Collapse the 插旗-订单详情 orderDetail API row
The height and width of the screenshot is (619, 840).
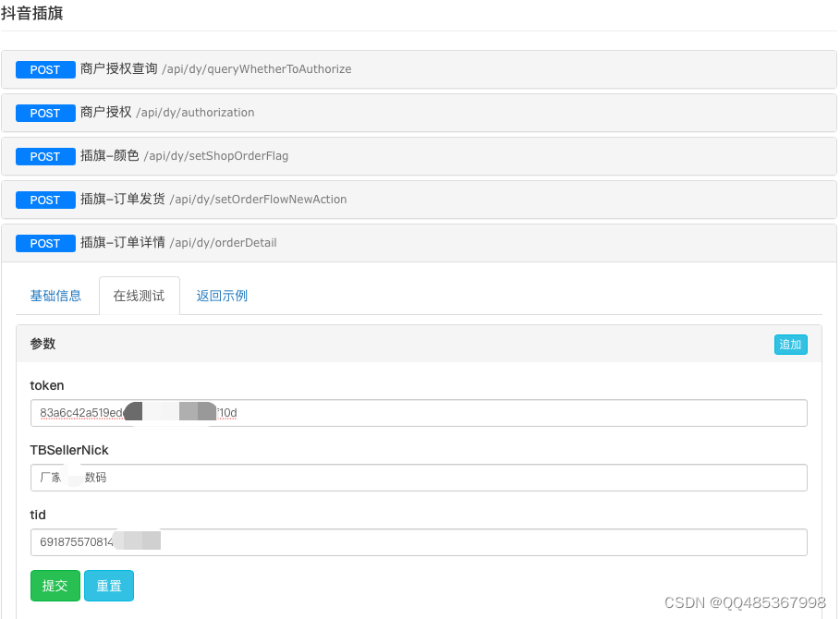click(419, 243)
